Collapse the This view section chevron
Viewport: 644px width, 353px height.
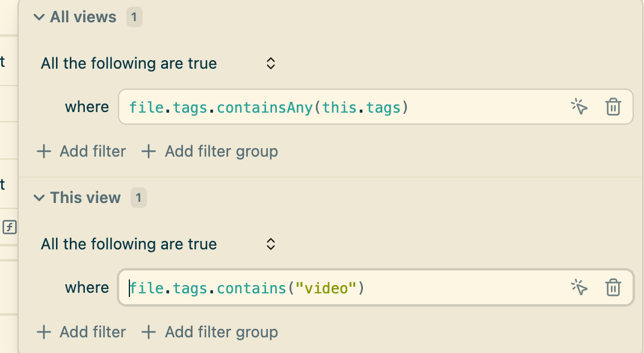point(39,198)
